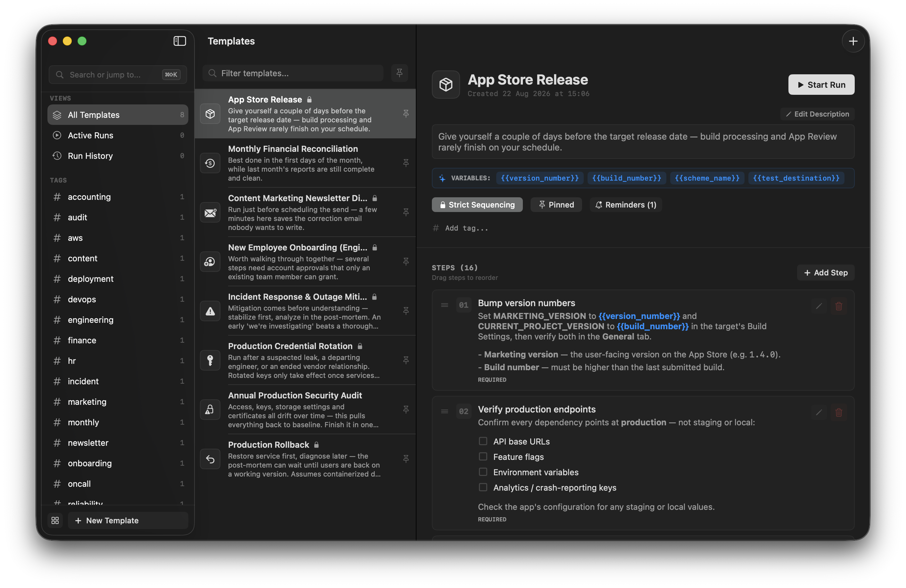
Task: Filter by the marketing tag
Action: click(x=118, y=402)
